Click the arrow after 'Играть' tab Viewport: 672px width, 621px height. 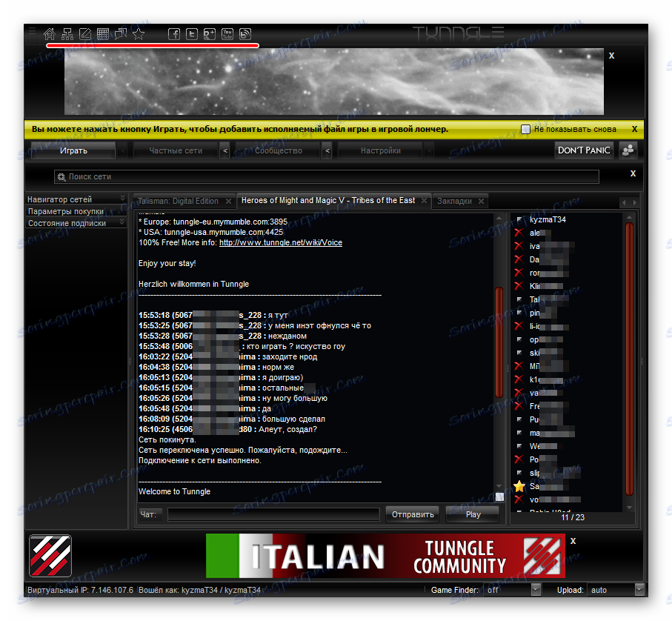[123, 151]
